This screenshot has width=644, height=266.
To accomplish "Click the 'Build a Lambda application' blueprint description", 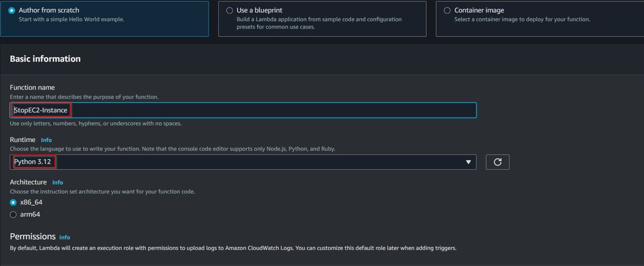I will (319, 23).
